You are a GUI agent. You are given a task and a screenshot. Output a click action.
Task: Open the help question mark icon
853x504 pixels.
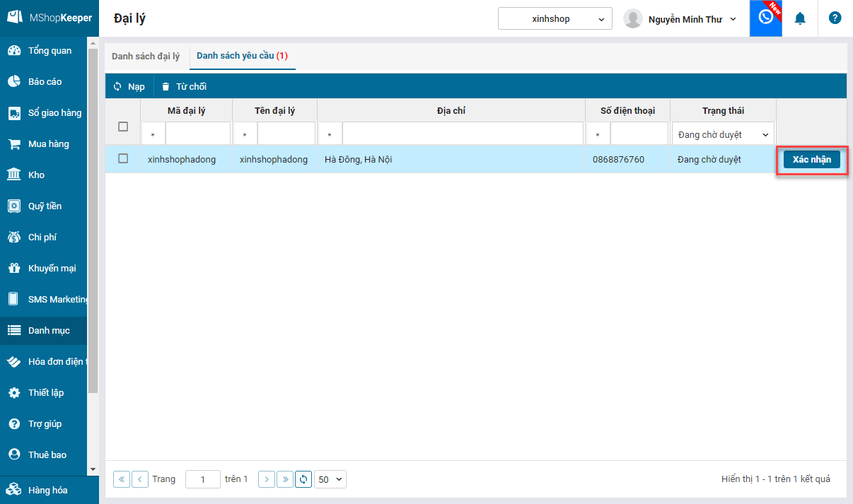tap(835, 18)
